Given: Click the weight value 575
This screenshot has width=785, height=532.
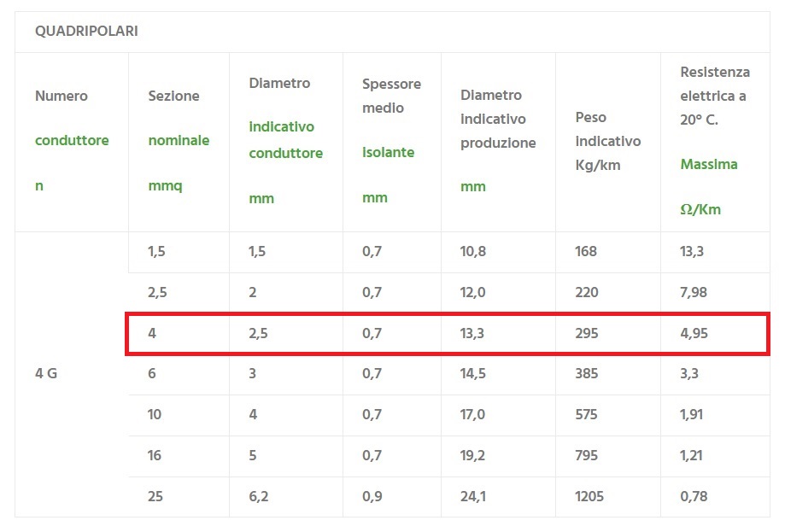Looking at the screenshot, I should 587,414.
